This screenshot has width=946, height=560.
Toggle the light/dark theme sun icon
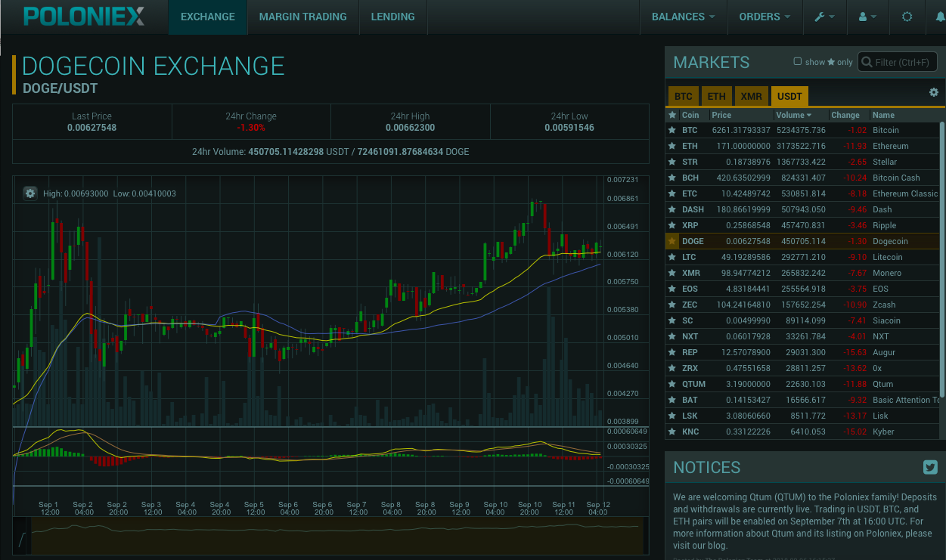point(907,17)
